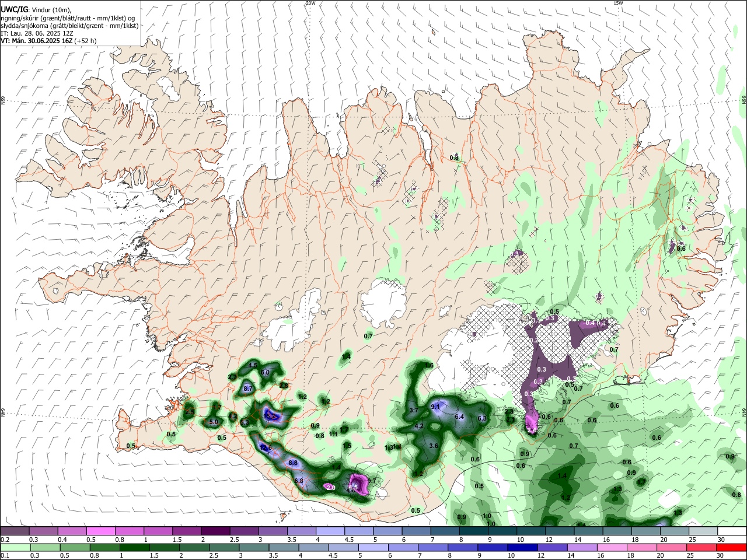
Task: Click the 5.3 precipitation value on map
Action: click(245, 422)
